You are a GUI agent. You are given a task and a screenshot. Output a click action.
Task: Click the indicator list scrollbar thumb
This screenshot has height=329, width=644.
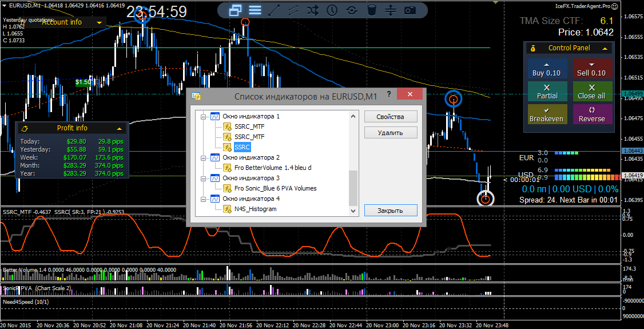[353, 188]
